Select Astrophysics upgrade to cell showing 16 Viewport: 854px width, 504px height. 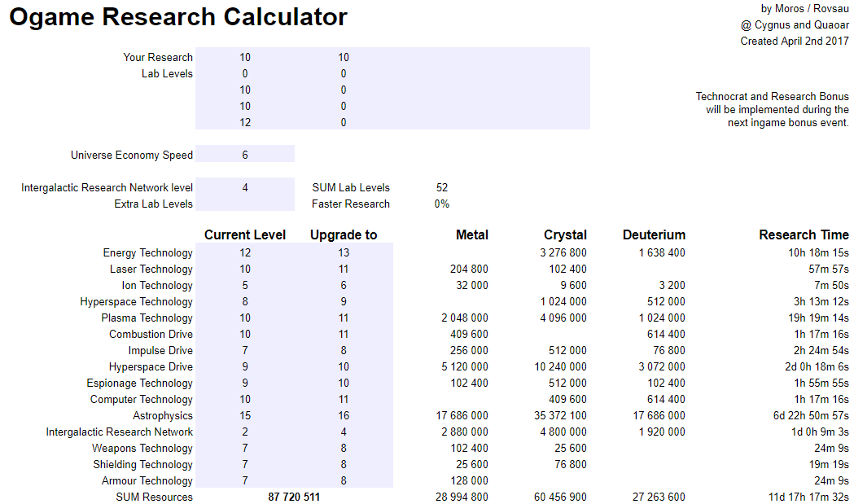pos(344,416)
